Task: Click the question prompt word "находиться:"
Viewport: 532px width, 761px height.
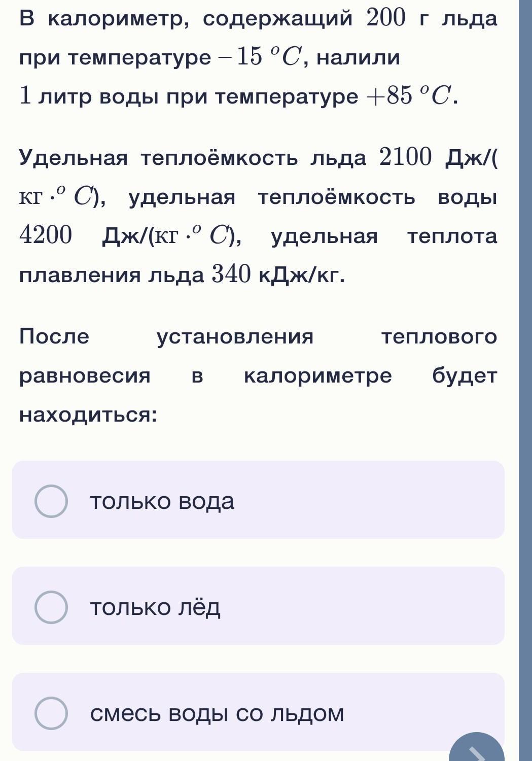Action: click(88, 415)
